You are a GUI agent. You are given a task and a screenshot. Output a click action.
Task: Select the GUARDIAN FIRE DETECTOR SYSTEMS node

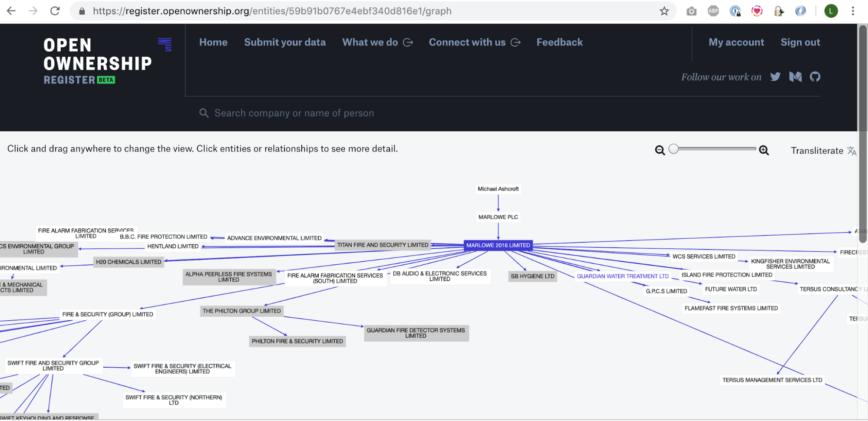(416, 333)
